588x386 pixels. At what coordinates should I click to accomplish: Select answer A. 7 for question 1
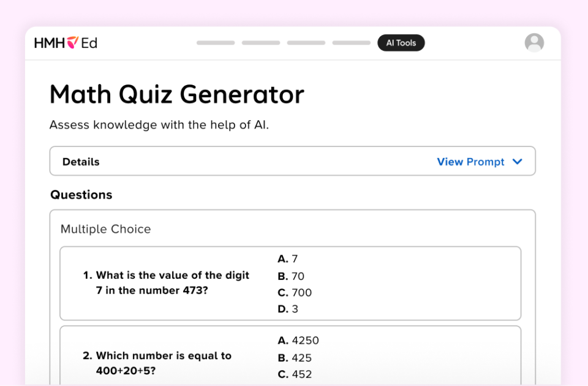click(x=288, y=259)
